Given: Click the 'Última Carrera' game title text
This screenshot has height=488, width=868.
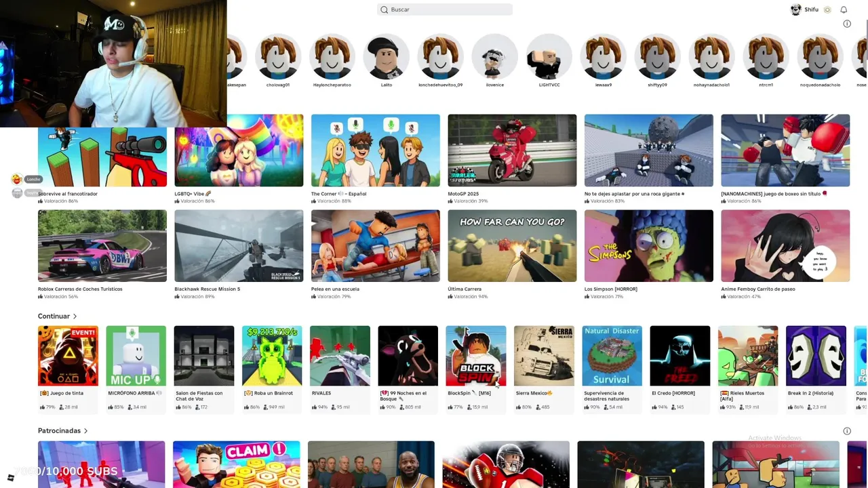Looking at the screenshot, I should point(465,289).
